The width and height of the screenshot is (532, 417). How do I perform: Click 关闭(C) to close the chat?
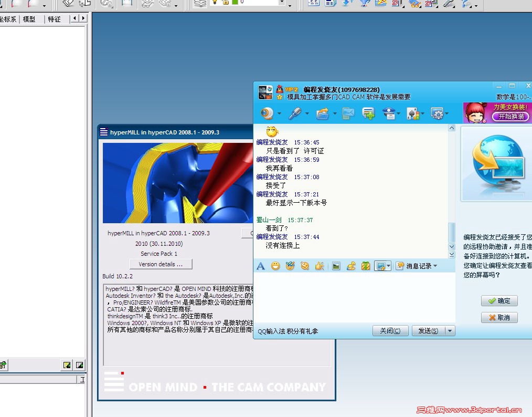point(390,331)
